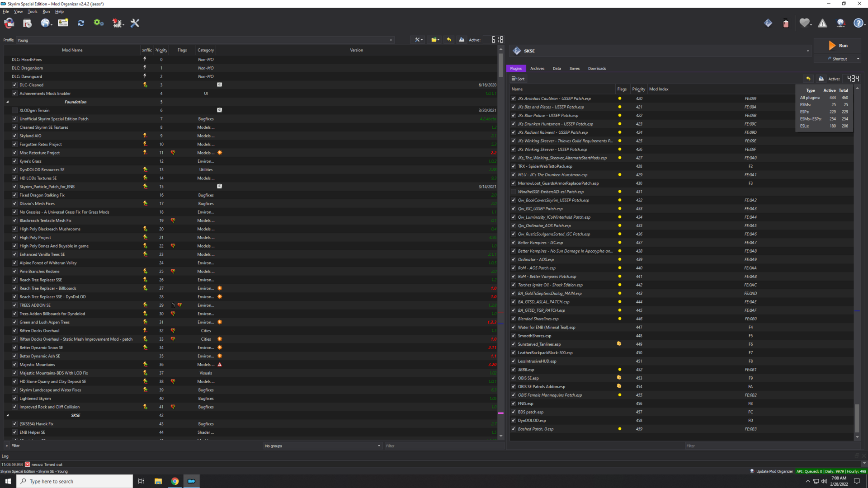Open the Tools menu
Screen dimensions: 868x488
[33, 12]
